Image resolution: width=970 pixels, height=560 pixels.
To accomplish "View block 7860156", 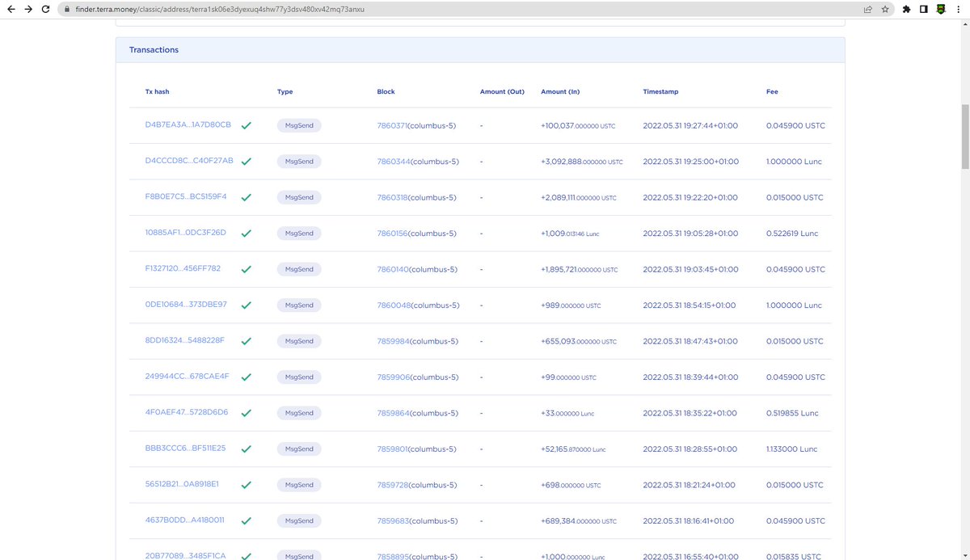I will [392, 233].
